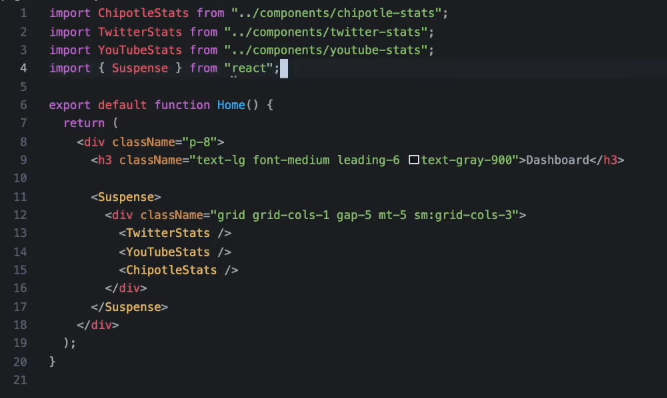Click the Dashboard heading text
Viewport: 667px width, 398px height.
pos(557,160)
